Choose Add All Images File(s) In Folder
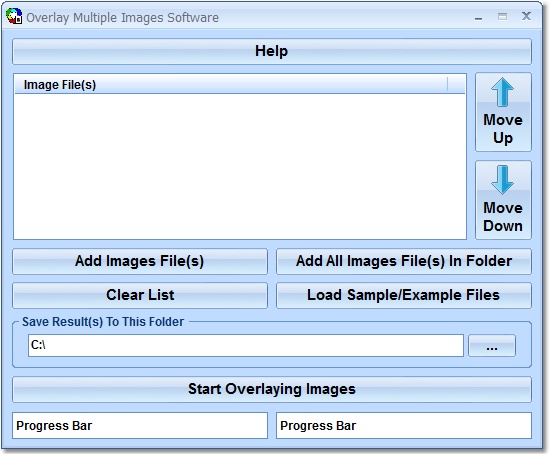The image size is (550, 456). 404,261
